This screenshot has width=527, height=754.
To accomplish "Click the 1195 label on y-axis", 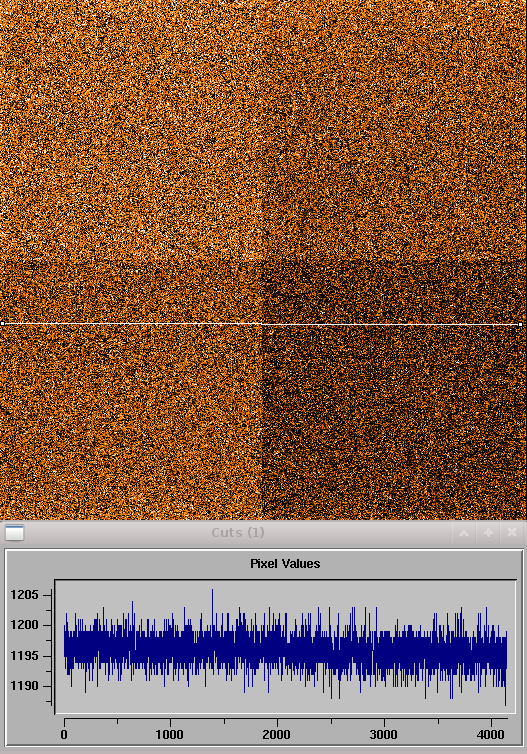I will coord(25,656).
